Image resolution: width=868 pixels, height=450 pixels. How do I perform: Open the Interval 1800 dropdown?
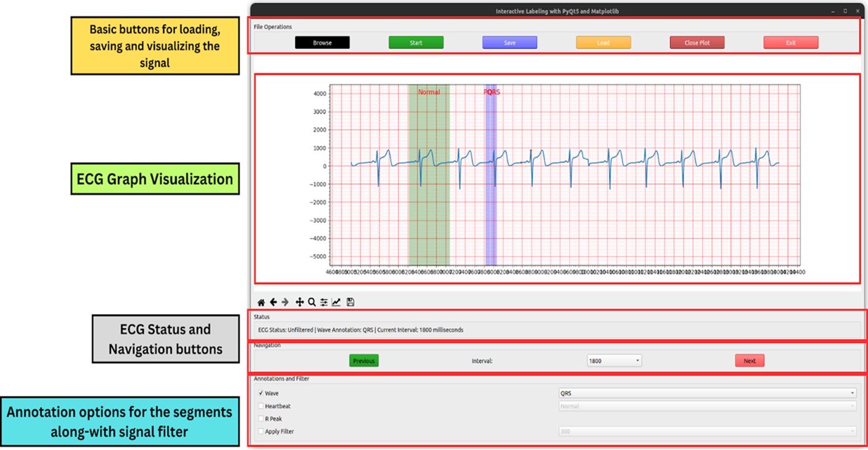(614, 361)
